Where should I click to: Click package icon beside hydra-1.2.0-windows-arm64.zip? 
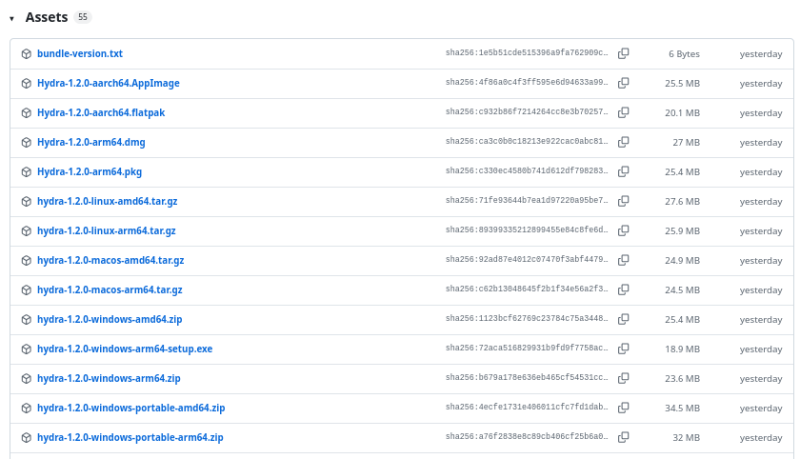tap(27, 379)
